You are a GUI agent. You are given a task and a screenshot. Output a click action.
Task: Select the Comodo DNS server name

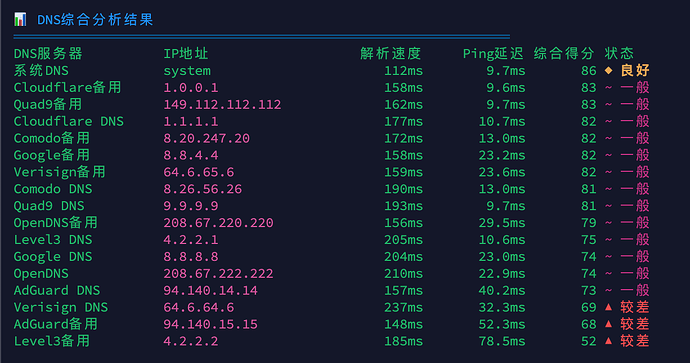coord(53,189)
